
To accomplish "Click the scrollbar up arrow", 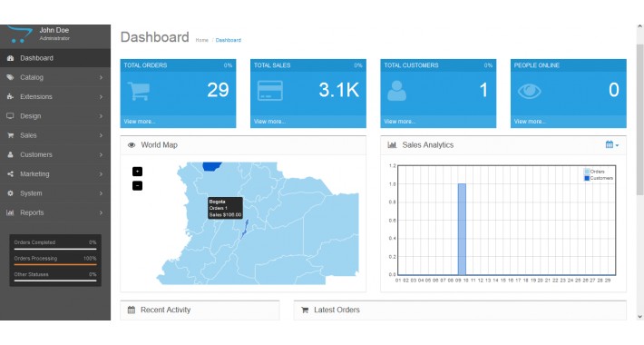I will pyautogui.click(x=639, y=26).
